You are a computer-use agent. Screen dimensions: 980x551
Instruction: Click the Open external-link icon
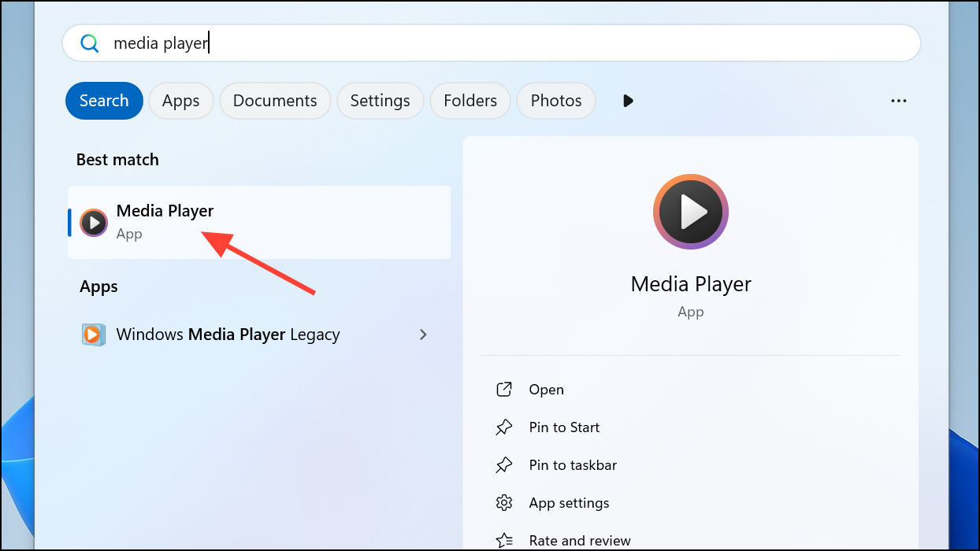point(504,390)
